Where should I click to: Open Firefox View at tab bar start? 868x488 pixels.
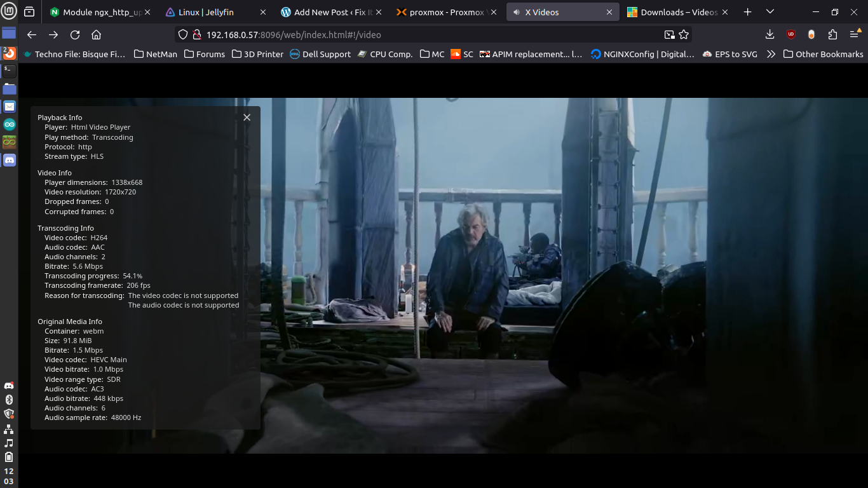coord(29,12)
